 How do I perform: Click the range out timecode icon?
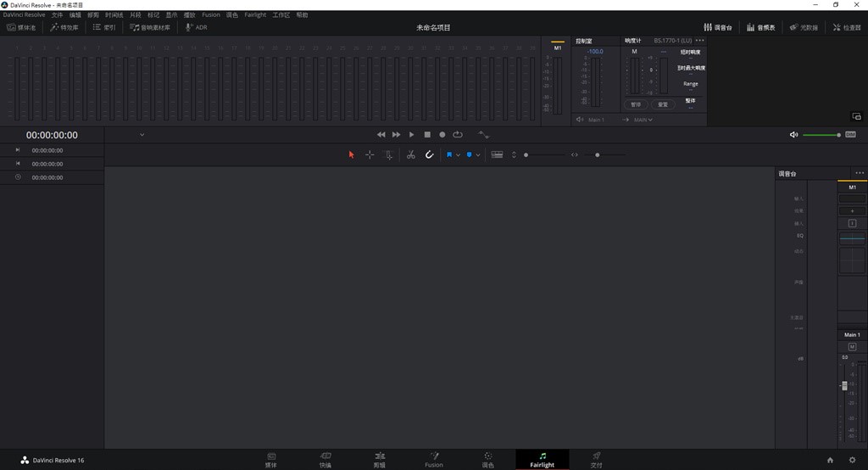18,164
